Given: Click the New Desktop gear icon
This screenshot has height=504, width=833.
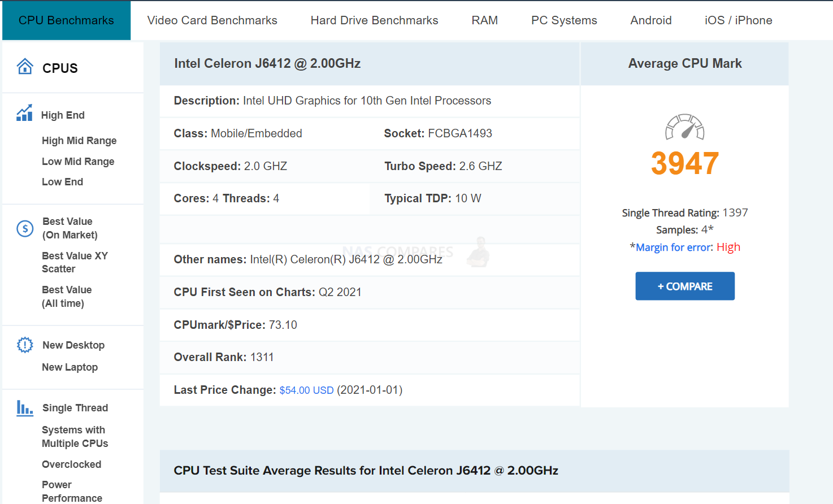Looking at the screenshot, I should tap(25, 345).
